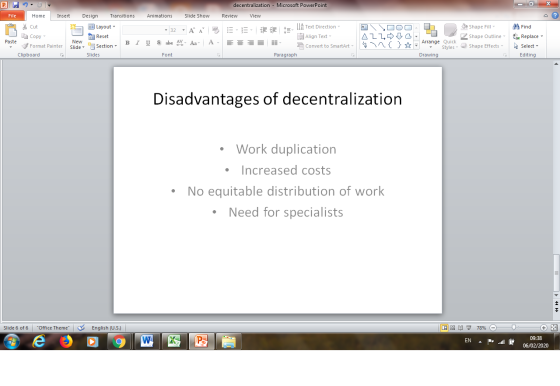This screenshot has height=386, width=560.
Task: Toggle Bold formatting
Action: [x=127, y=43]
